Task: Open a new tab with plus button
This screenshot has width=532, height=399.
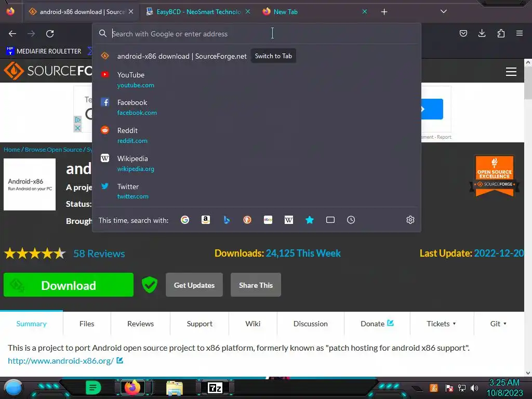Action: (384, 12)
